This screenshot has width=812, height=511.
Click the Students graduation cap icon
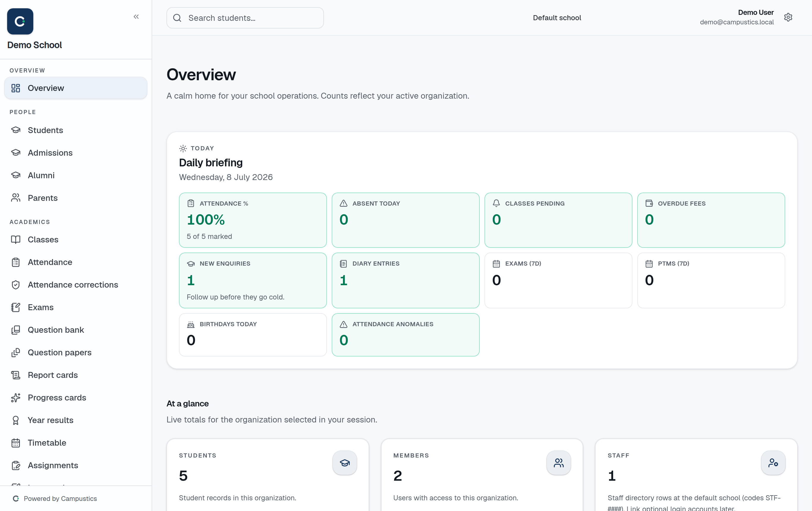pyautogui.click(x=16, y=130)
